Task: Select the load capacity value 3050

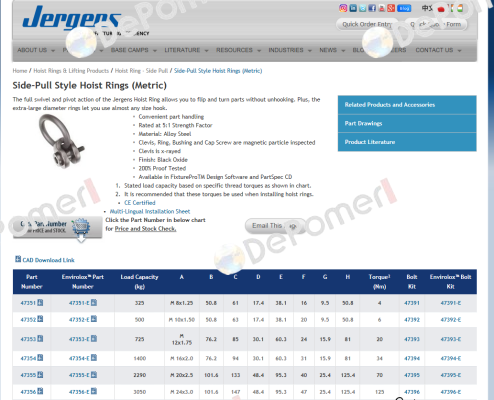Action: (140, 392)
